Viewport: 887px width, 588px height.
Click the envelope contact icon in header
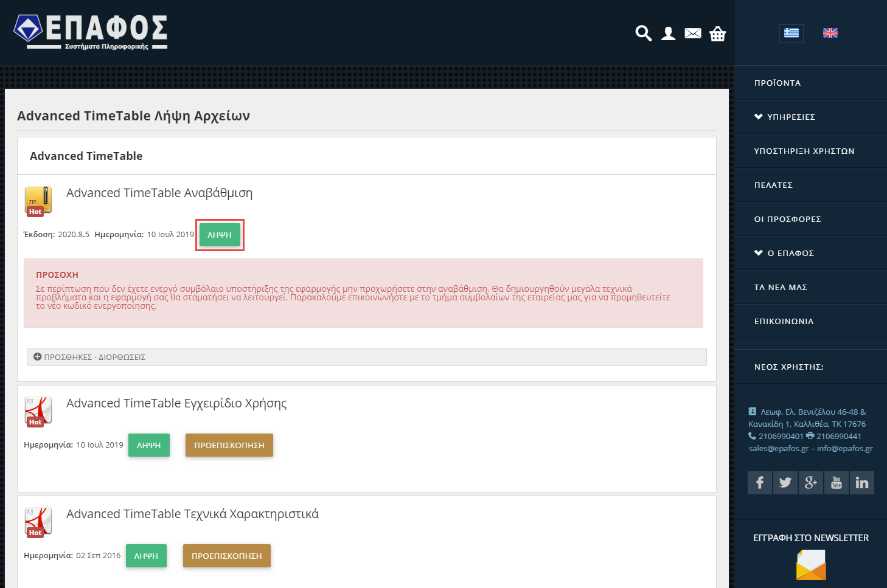click(x=693, y=33)
